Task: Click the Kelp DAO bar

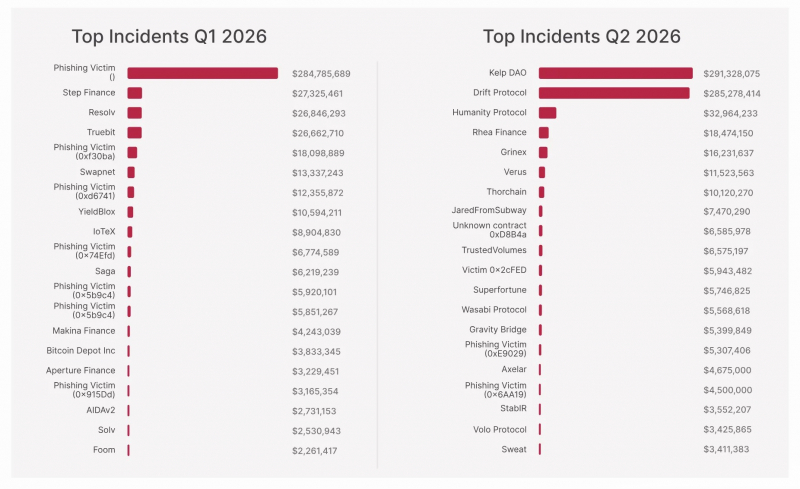Action: click(615, 73)
